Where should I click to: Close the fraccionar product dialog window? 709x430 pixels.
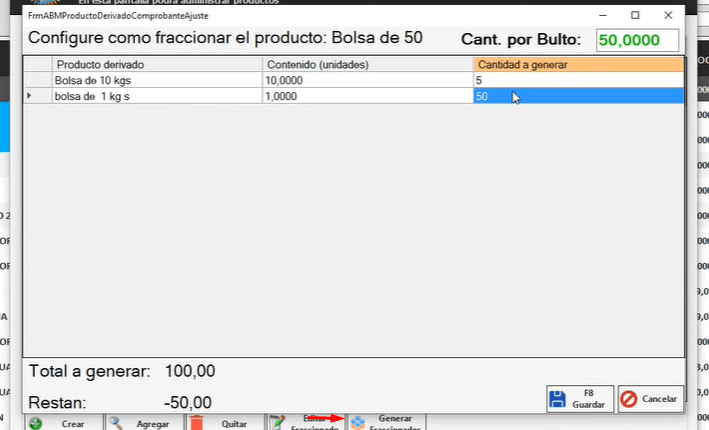tap(667, 15)
